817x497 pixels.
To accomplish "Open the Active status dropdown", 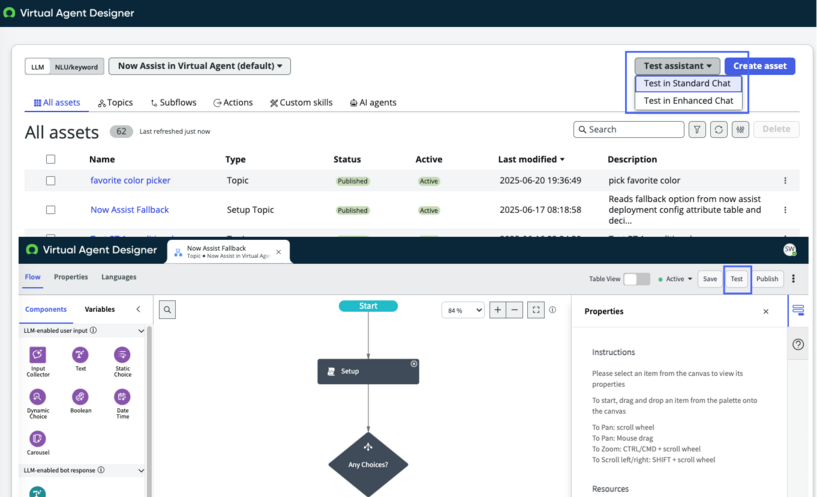I will click(675, 279).
